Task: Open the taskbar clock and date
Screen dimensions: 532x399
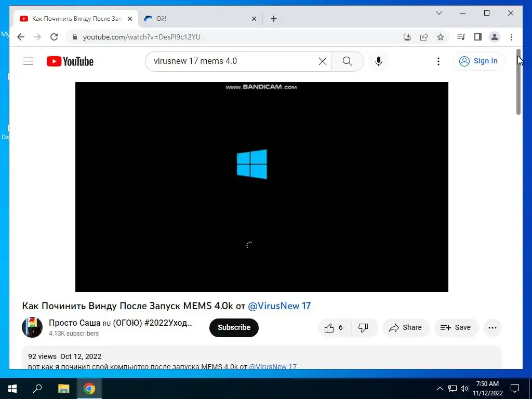Action: (487, 389)
